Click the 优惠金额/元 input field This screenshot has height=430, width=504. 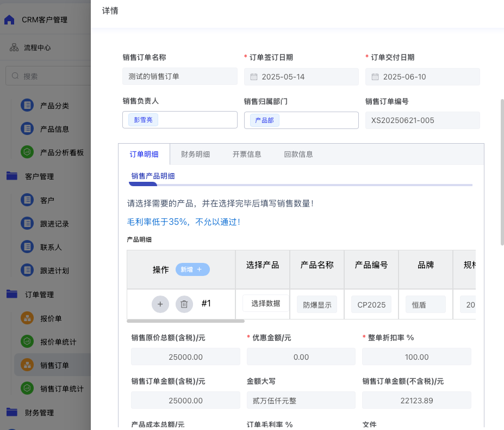pyautogui.click(x=301, y=357)
